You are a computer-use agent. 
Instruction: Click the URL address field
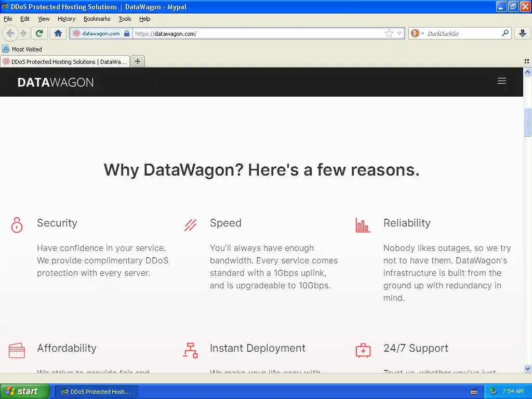pyautogui.click(x=258, y=33)
